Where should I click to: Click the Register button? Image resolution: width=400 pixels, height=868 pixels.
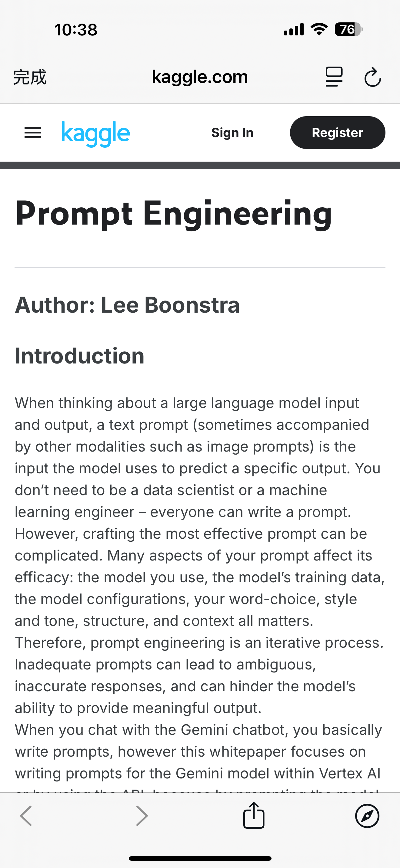click(x=337, y=133)
